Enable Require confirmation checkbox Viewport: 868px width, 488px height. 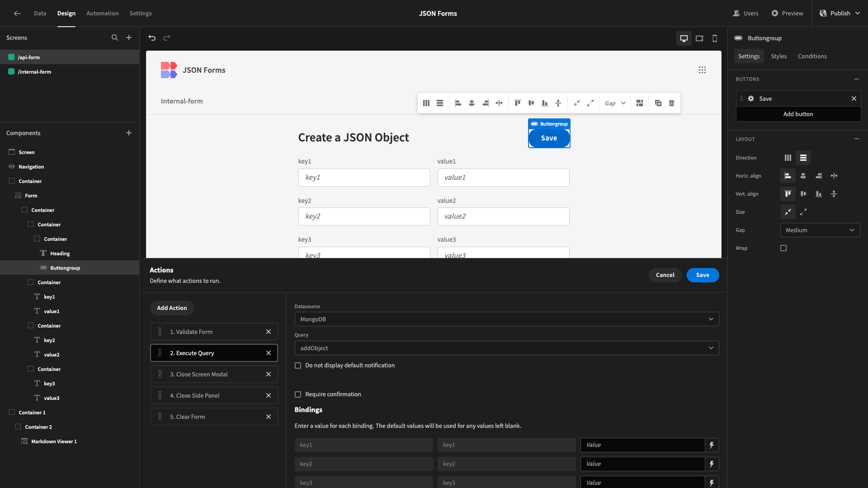tap(298, 394)
